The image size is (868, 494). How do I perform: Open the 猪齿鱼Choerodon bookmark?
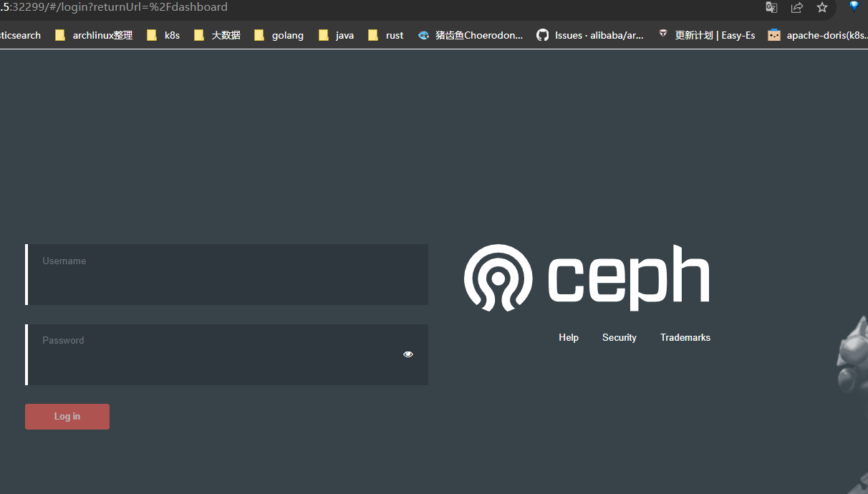(x=471, y=35)
